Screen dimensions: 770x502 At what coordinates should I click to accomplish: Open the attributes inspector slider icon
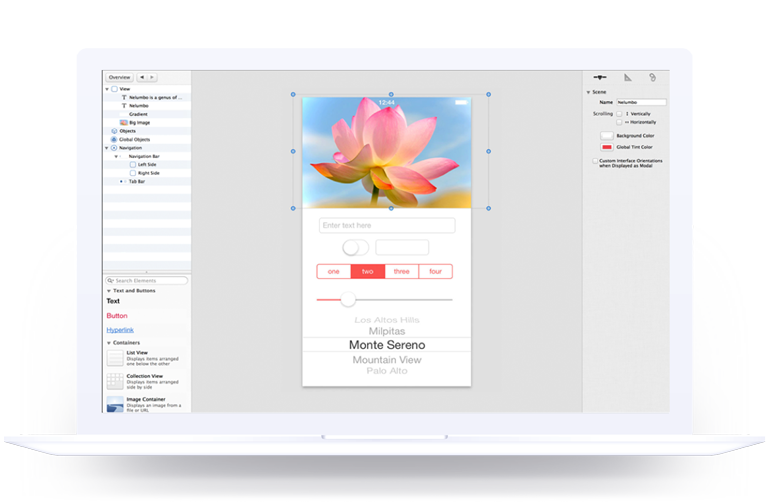[x=600, y=77]
